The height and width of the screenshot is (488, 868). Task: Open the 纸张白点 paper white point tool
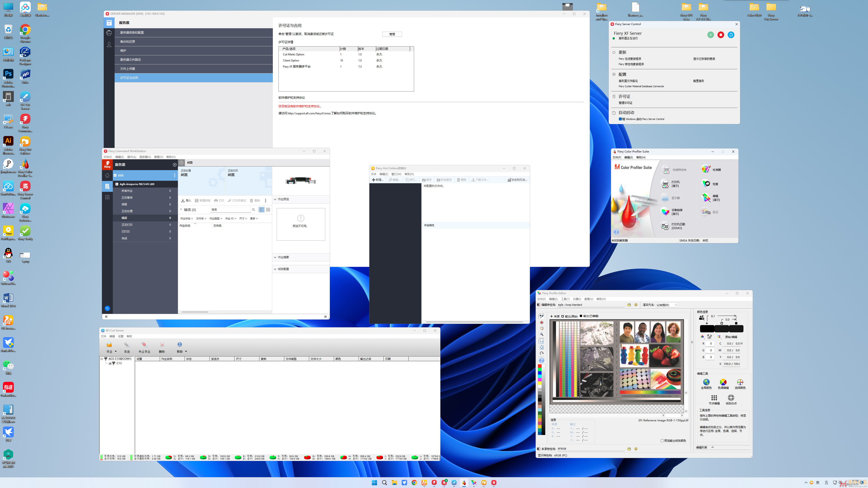(x=731, y=399)
